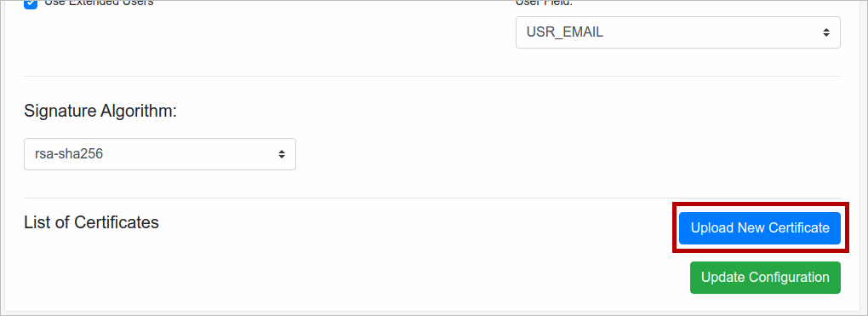Click the Signature Algorithm heading label
Viewport: 868px width, 316px height.
click(x=100, y=112)
